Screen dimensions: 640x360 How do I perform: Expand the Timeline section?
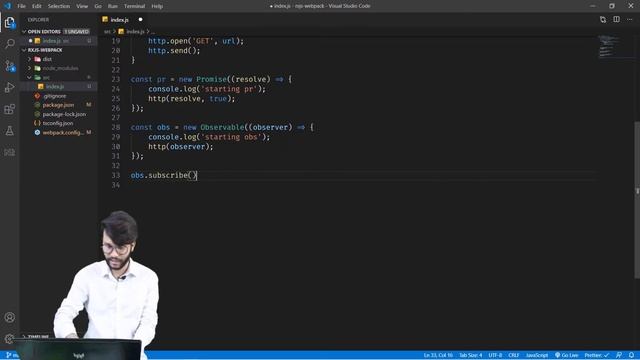(38, 337)
